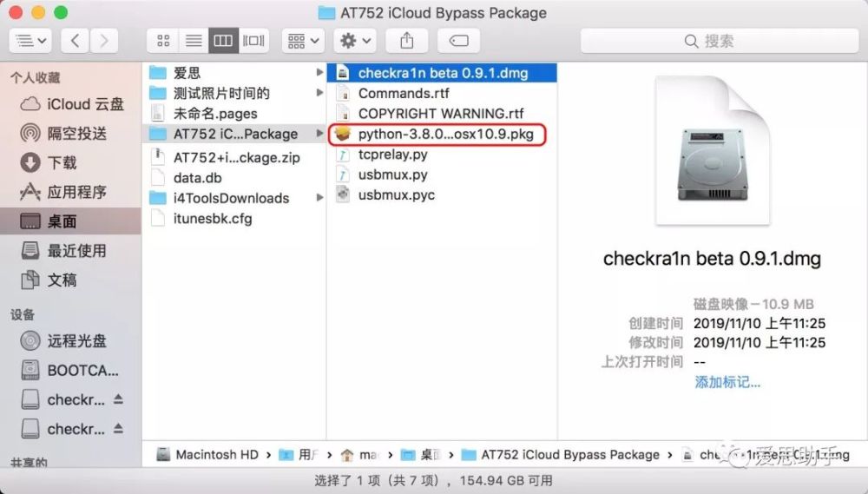The image size is (868, 494).
Task: Select the 测试照片时间的 folder
Action: tap(233, 93)
